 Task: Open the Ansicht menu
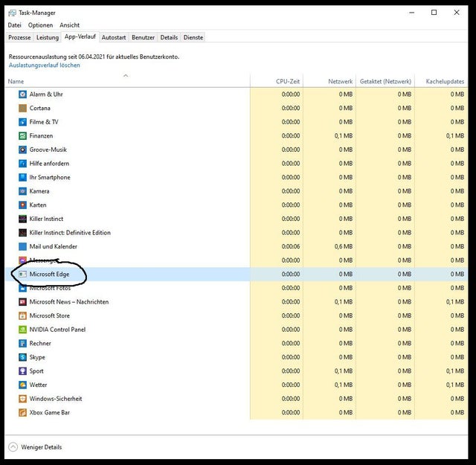[69, 25]
